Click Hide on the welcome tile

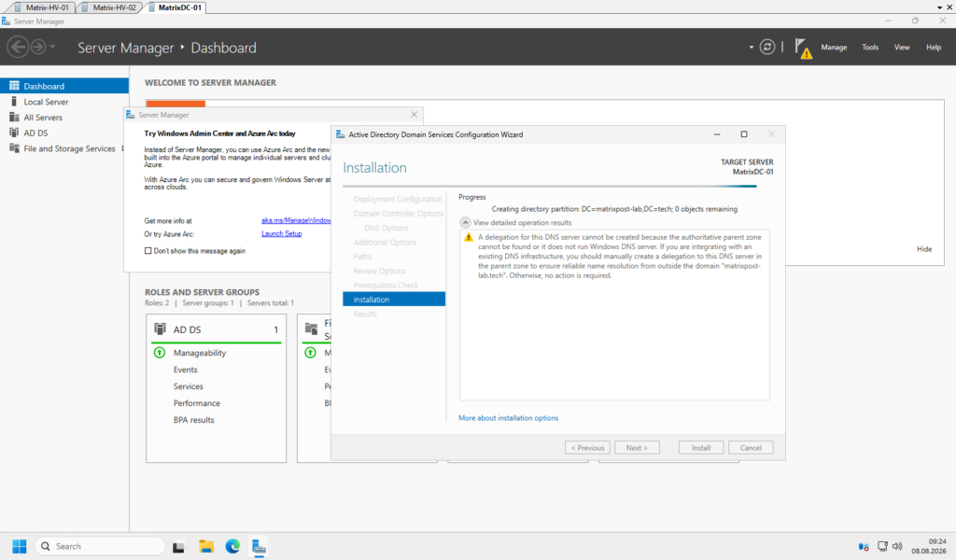pyautogui.click(x=924, y=248)
